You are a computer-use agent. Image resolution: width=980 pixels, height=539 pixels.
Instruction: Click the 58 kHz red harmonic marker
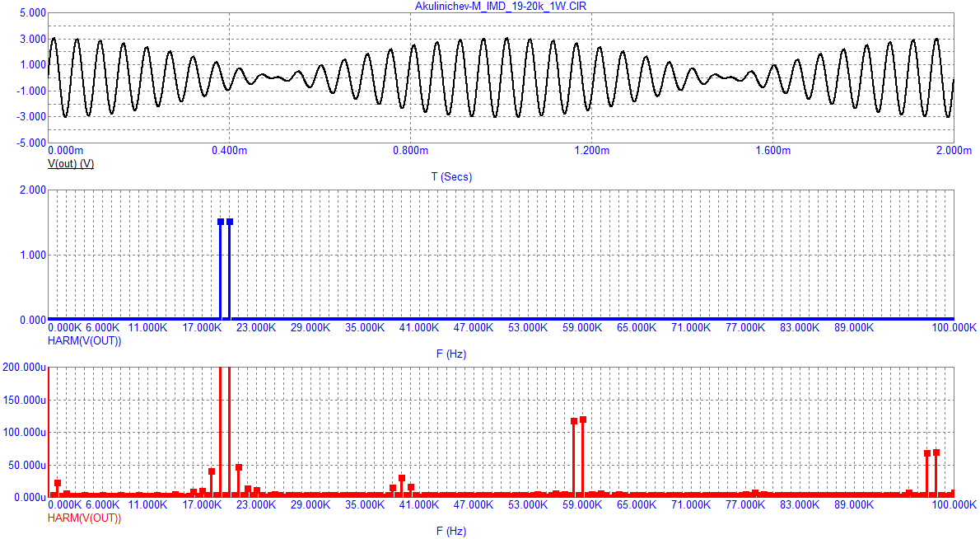pos(574,421)
